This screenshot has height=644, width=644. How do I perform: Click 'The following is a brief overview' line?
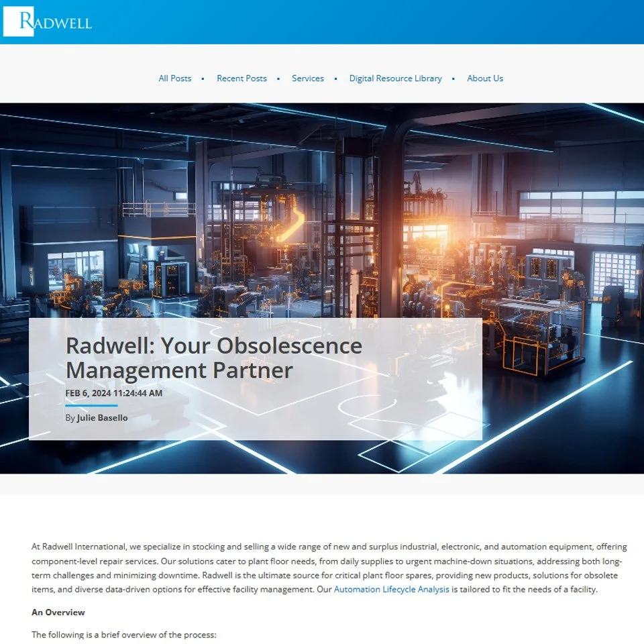point(123,635)
